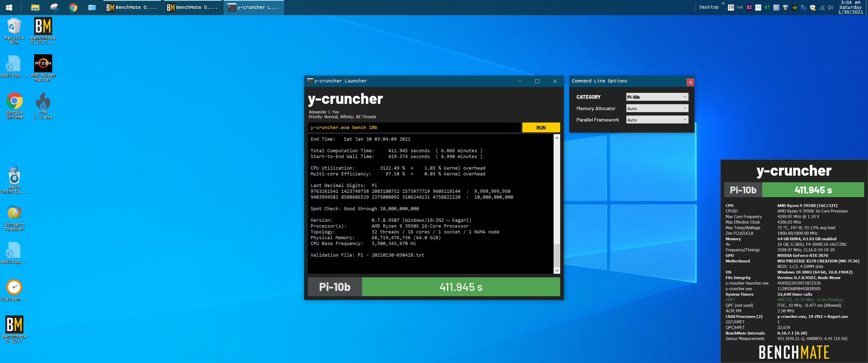Viewport: 868px width, 363px height.
Task: Open the Wi-Fi network tray icon
Action: (x=822, y=7)
